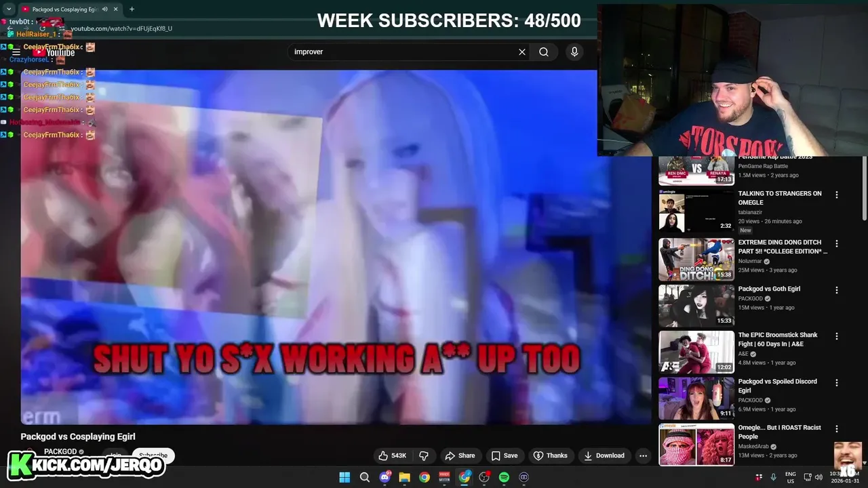
Task: Open a new browser tab
Action: pos(132,9)
